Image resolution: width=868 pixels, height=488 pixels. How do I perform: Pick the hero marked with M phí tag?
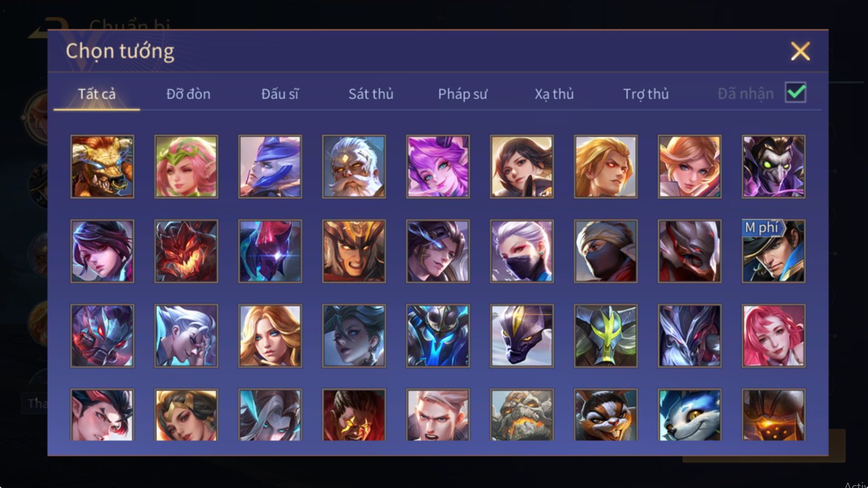(774, 251)
